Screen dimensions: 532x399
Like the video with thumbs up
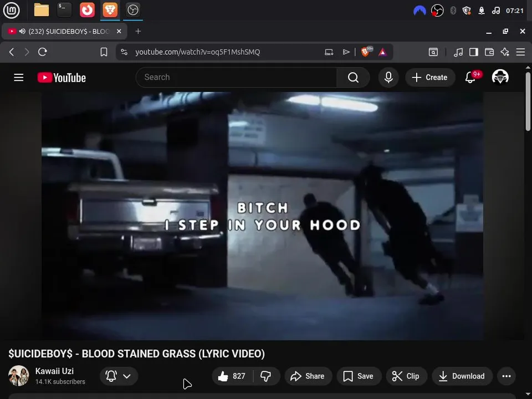[x=232, y=376]
